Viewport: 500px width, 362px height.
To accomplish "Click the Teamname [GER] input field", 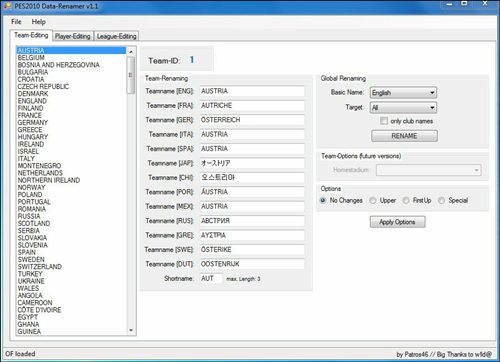I will [x=252, y=120].
